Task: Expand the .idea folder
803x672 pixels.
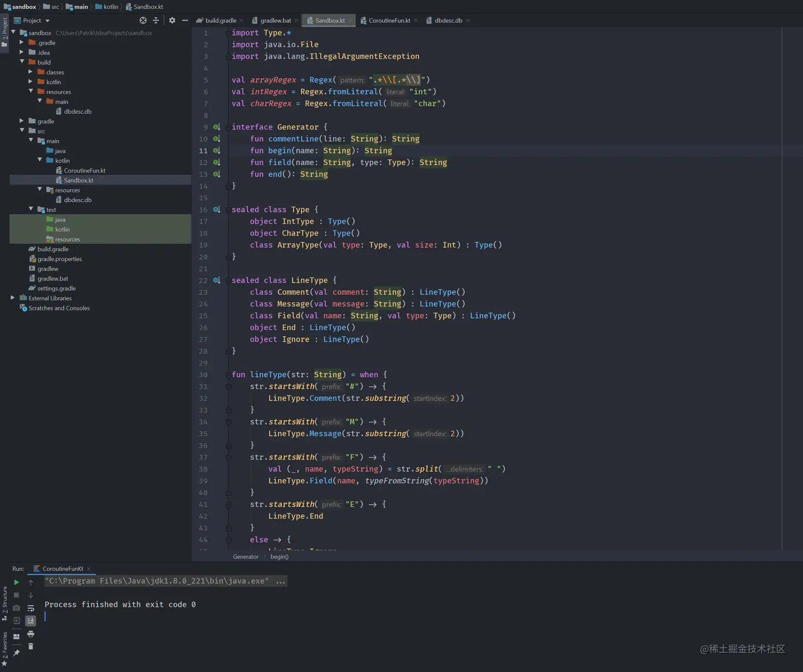Action: 22,52
